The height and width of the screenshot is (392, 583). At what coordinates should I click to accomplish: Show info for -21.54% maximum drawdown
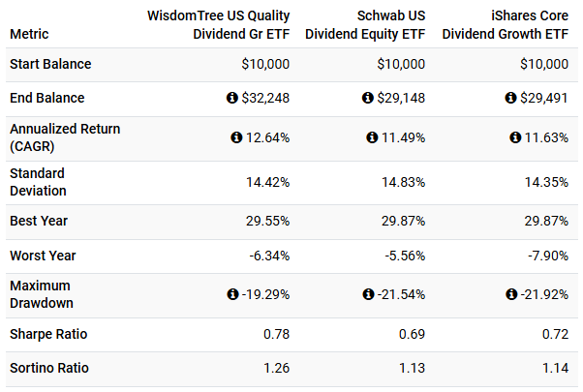368,294
